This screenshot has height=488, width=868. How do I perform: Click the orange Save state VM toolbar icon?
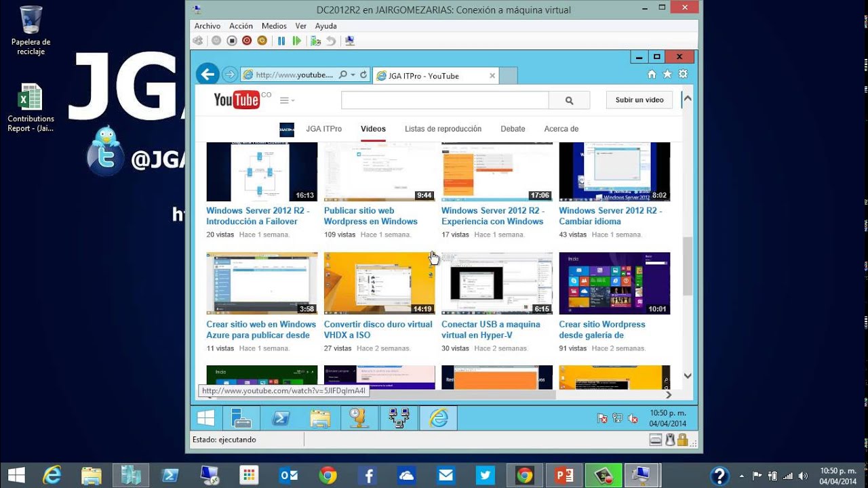pyautogui.click(x=262, y=41)
